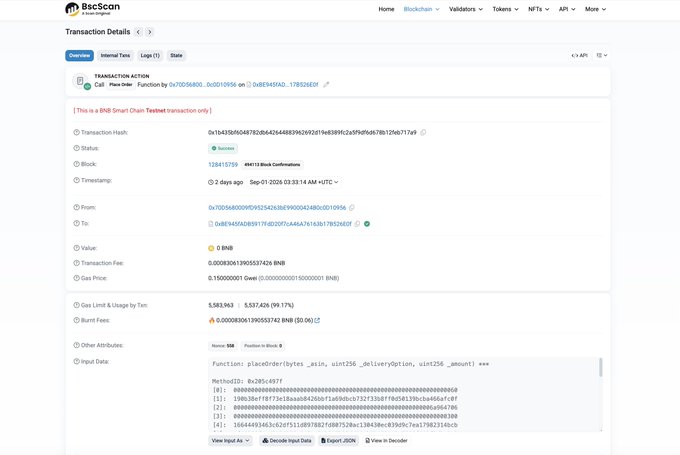Click help icon next to Burnt Fees
680x455 pixels.
pyautogui.click(x=76, y=320)
